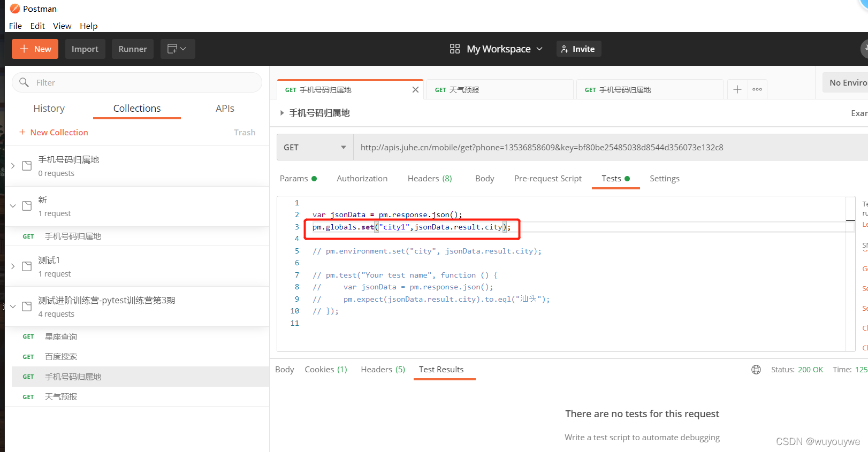The image size is (868, 452).
Task: Collapse the 测试进阶训练营 collection
Action: (x=13, y=307)
